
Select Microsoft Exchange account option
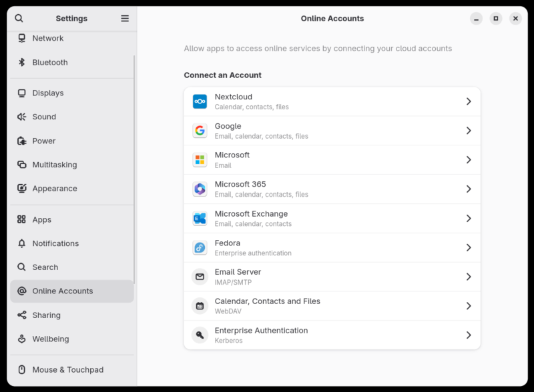pos(332,218)
